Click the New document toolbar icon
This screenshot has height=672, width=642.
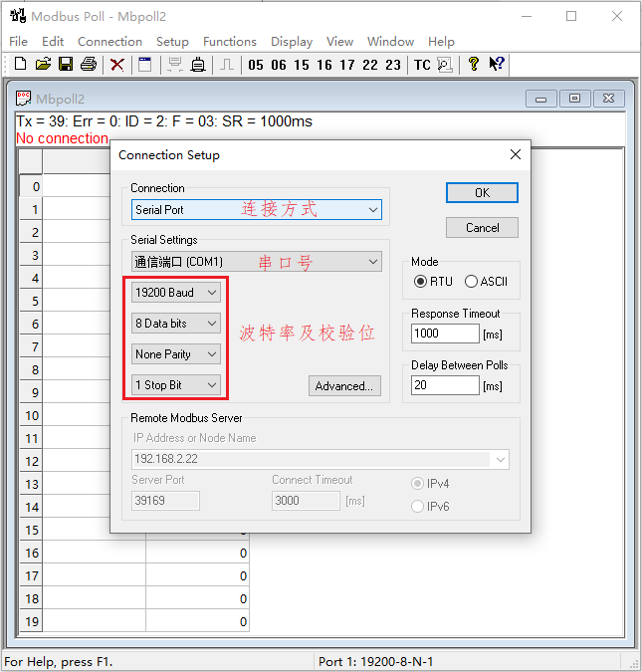(x=20, y=65)
